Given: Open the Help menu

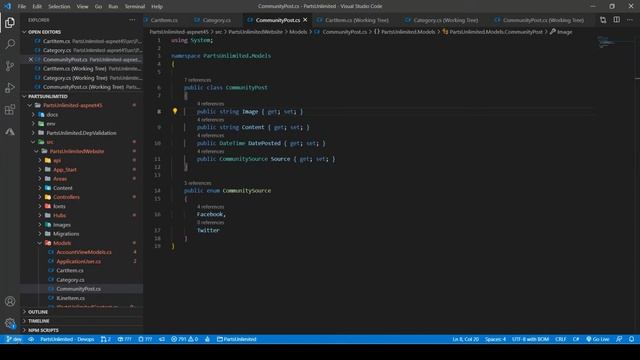Looking at the screenshot, I should 157,7.
